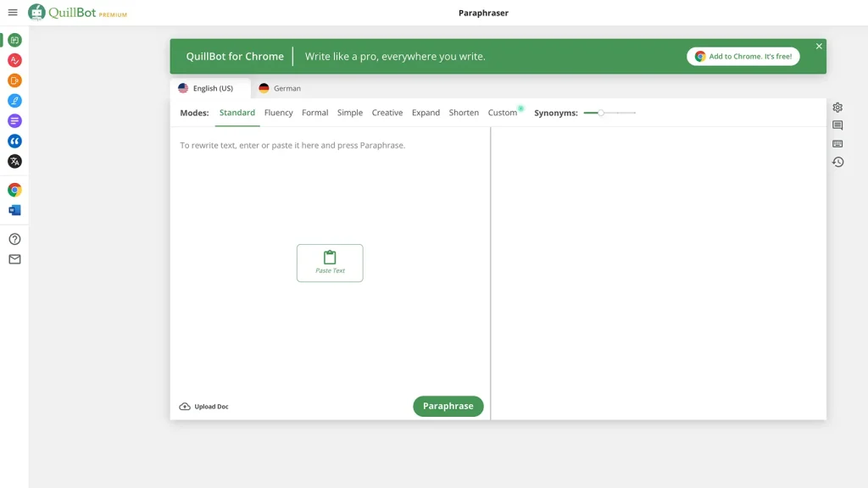The height and width of the screenshot is (488, 868).
Task: Open the Co-Writer pen icon
Action: click(14, 101)
